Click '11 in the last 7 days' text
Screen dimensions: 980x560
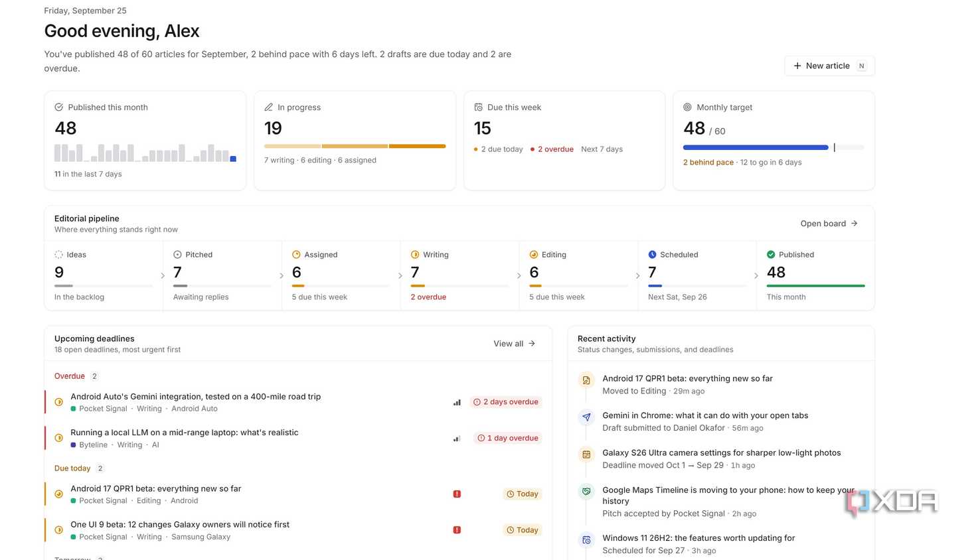click(88, 175)
